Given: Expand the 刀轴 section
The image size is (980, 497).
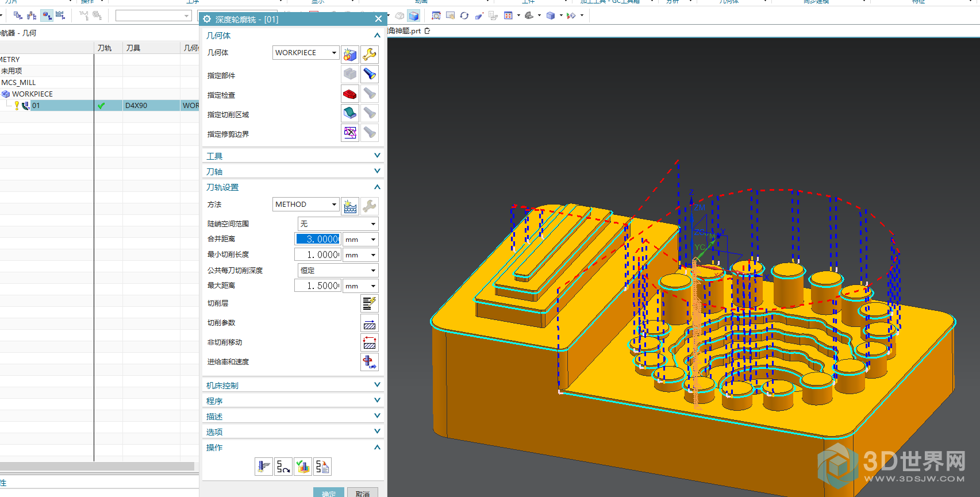Looking at the screenshot, I should tap(377, 171).
